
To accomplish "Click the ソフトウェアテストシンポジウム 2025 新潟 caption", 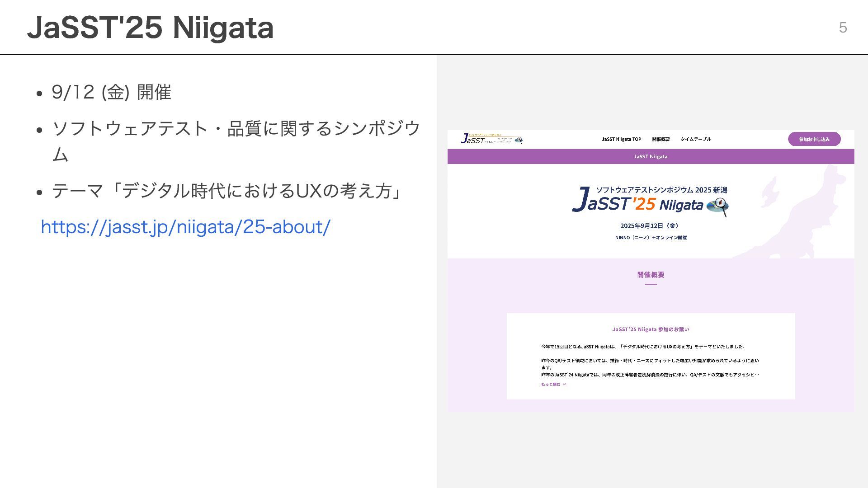I will pyautogui.click(x=661, y=190).
